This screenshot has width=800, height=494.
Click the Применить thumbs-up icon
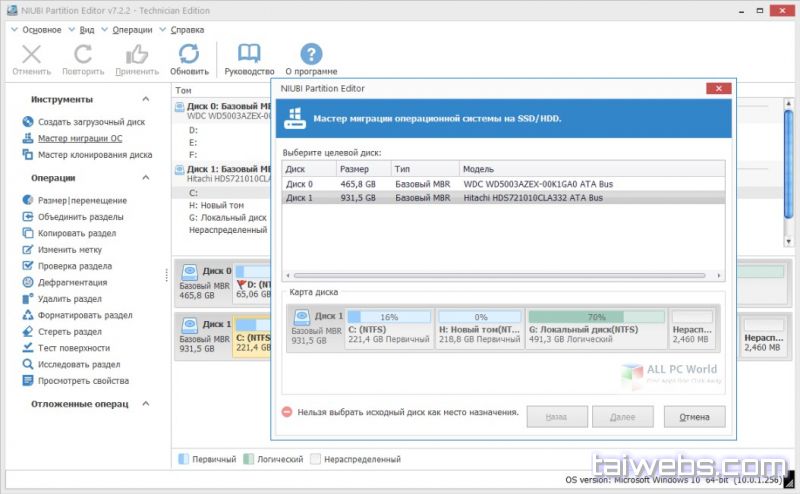137,54
